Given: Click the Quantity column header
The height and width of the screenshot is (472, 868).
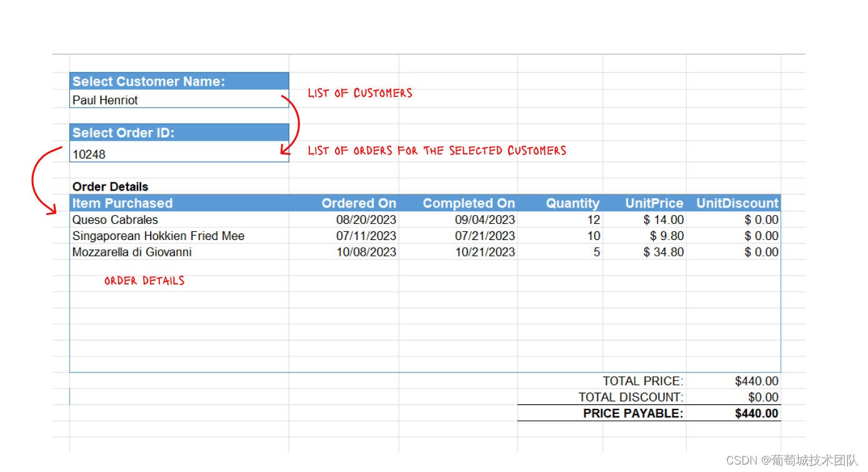Looking at the screenshot, I should pos(561,203).
